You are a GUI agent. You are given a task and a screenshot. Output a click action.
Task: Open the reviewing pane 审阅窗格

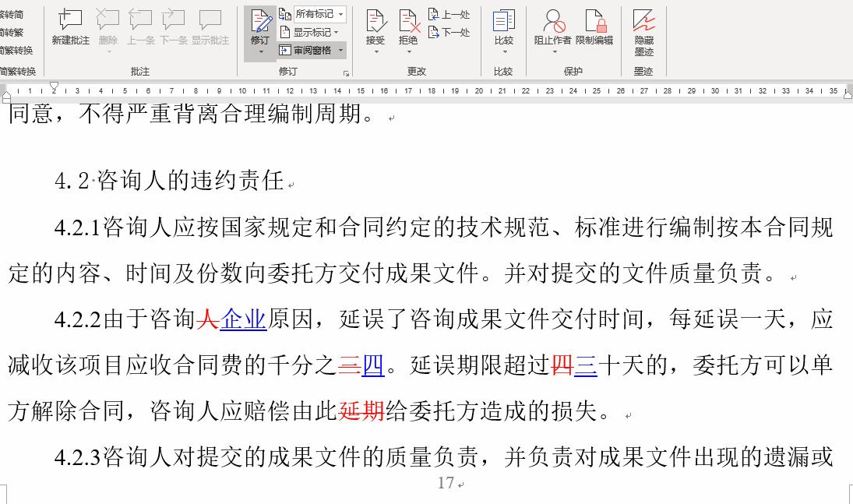click(310, 51)
